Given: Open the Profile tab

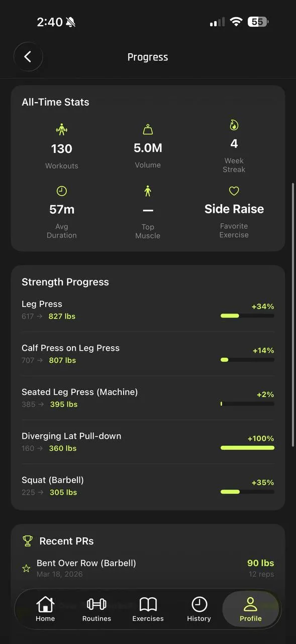Looking at the screenshot, I should click(250, 609).
